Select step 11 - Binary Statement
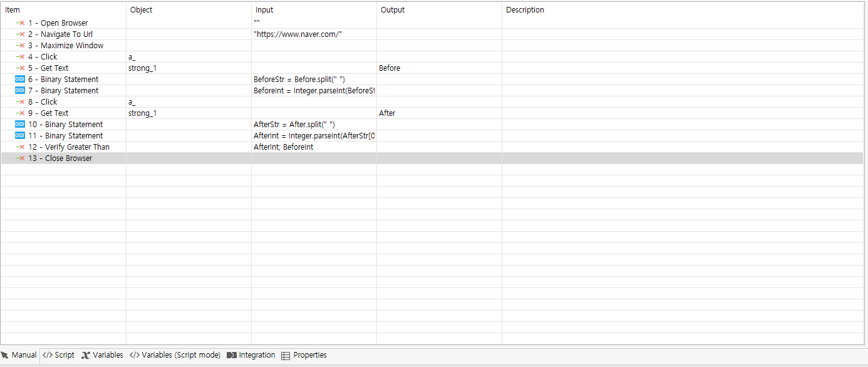 (x=65, y=136)
